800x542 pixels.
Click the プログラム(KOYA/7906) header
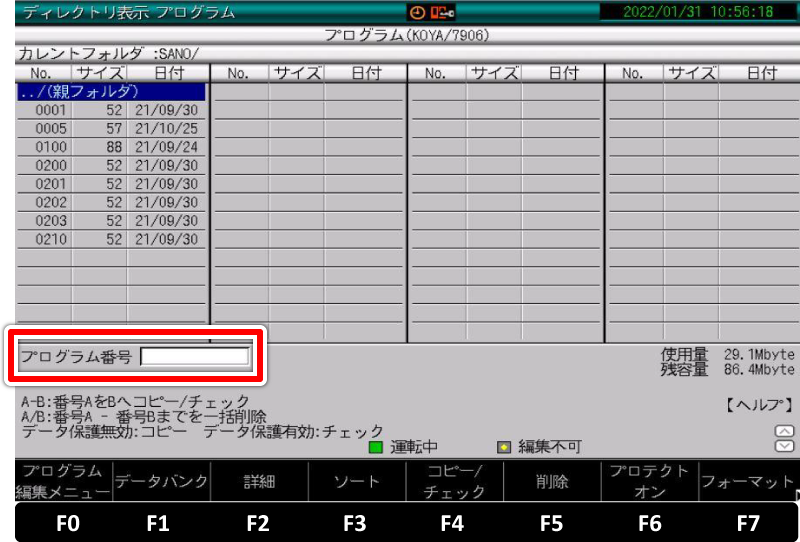coord(407,35)
